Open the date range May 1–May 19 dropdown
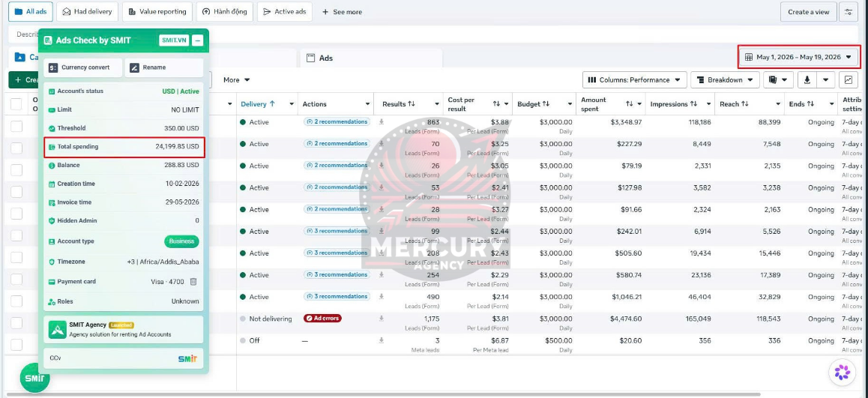Viewport: 868px width, 398px height. tap(798, 57)
